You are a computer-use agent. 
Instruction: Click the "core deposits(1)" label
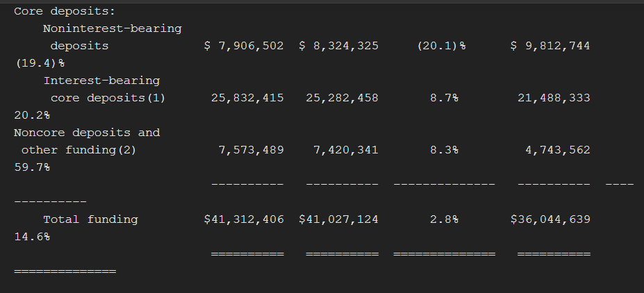[108, 98]
